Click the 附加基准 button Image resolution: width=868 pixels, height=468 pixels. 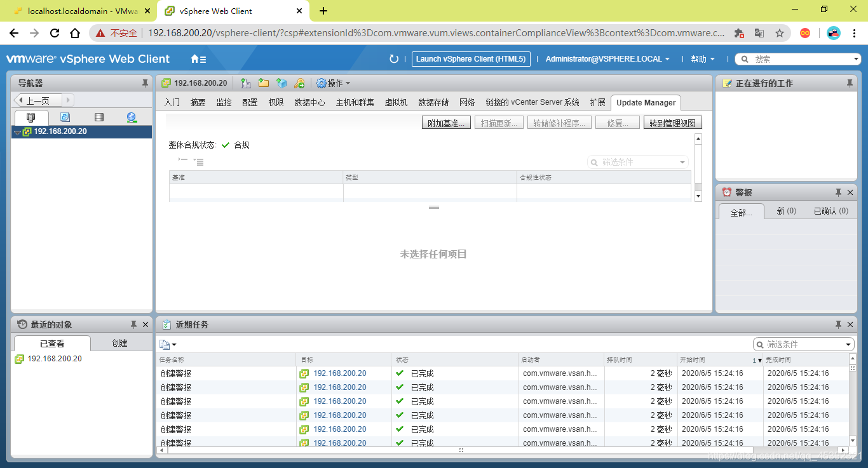[447, 123]
